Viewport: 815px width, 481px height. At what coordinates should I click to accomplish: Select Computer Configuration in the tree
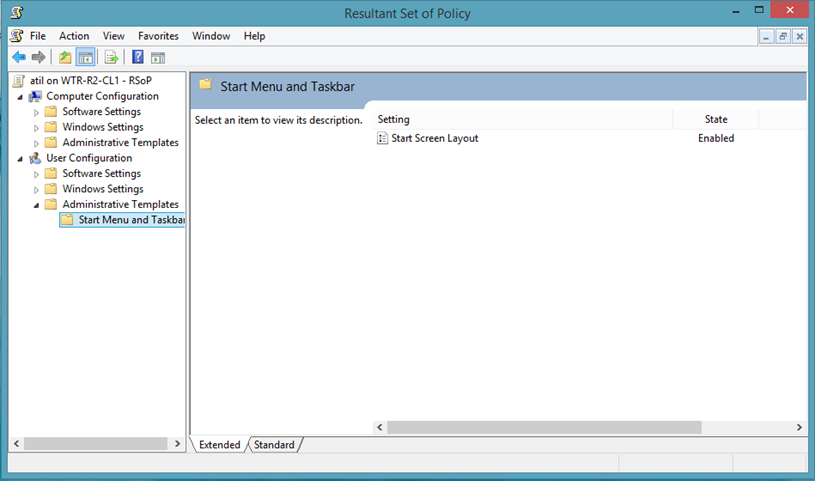pos(102,96)
